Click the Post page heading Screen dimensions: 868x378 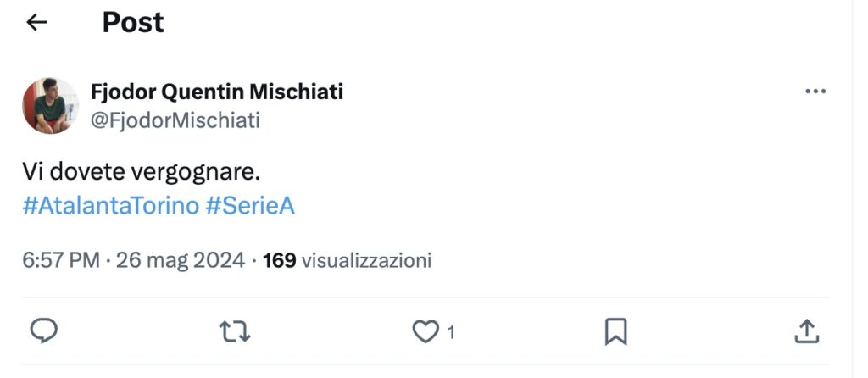[133, 23]
